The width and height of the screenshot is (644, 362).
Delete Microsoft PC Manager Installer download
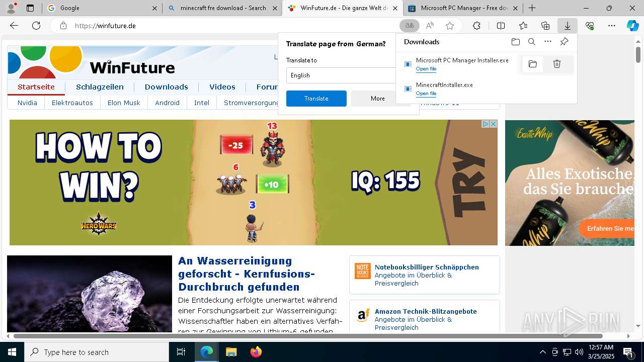coord(557,64)
